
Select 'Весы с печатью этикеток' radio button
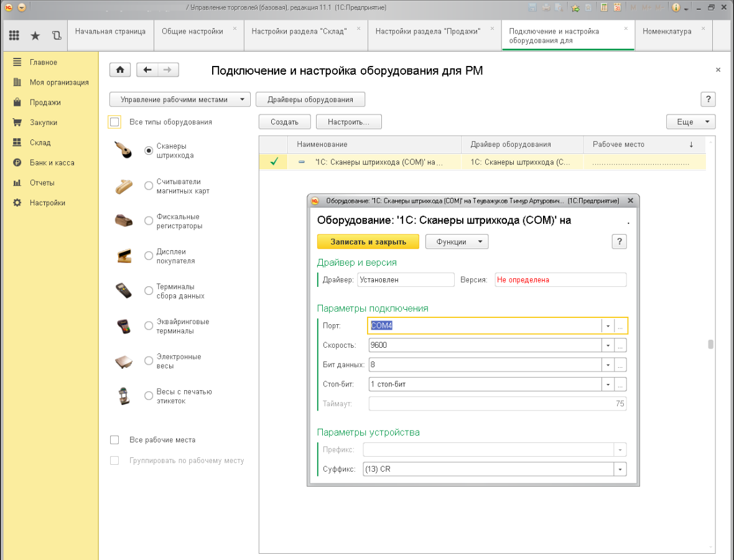click(x=149, y=396)
